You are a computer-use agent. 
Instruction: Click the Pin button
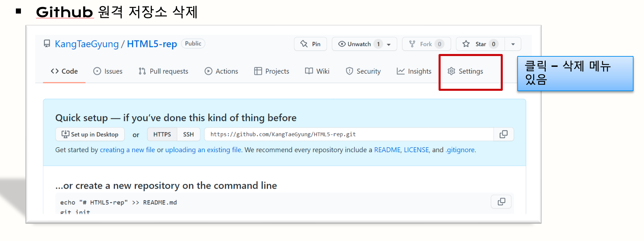[311, 44]
